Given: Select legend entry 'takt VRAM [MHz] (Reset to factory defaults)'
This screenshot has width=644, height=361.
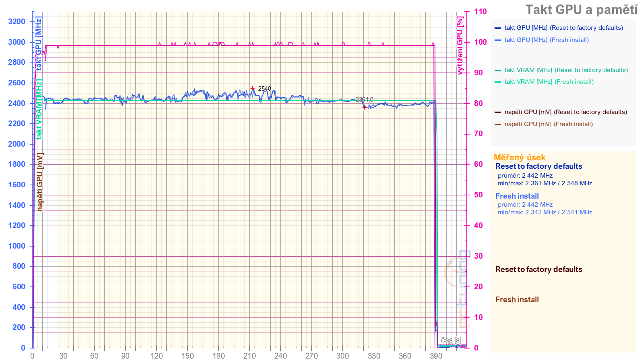Looking at the screenshot, I should (x=566, y=70).
